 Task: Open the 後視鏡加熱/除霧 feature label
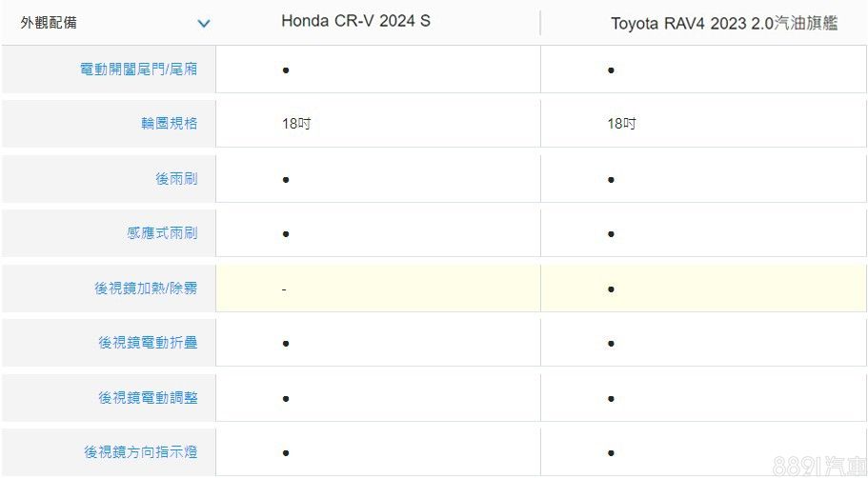pos(146,289)
